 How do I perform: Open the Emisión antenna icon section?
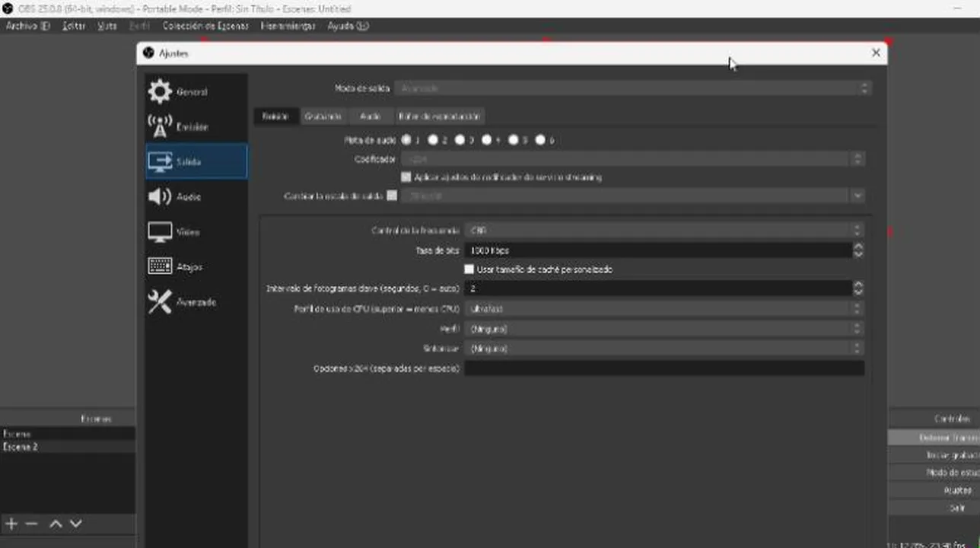(160, 126)
